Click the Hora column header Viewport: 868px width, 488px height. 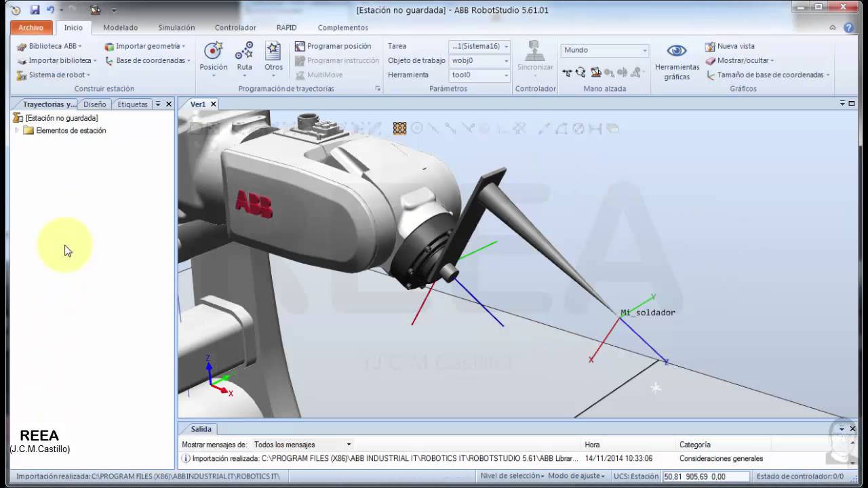[x=592, y=445]
